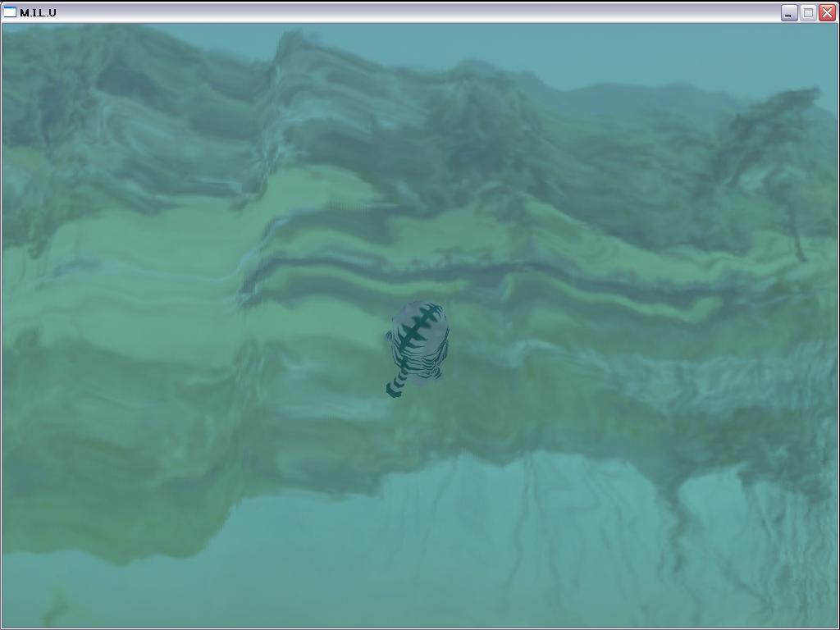Click the M.I.L.U window system icon
This screenshot has width=840, height=630.
click(10, 12)
